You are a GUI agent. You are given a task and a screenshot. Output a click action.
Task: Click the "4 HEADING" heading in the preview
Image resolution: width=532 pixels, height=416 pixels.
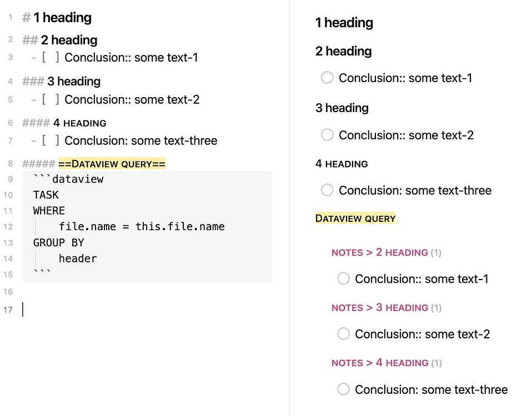340,164
